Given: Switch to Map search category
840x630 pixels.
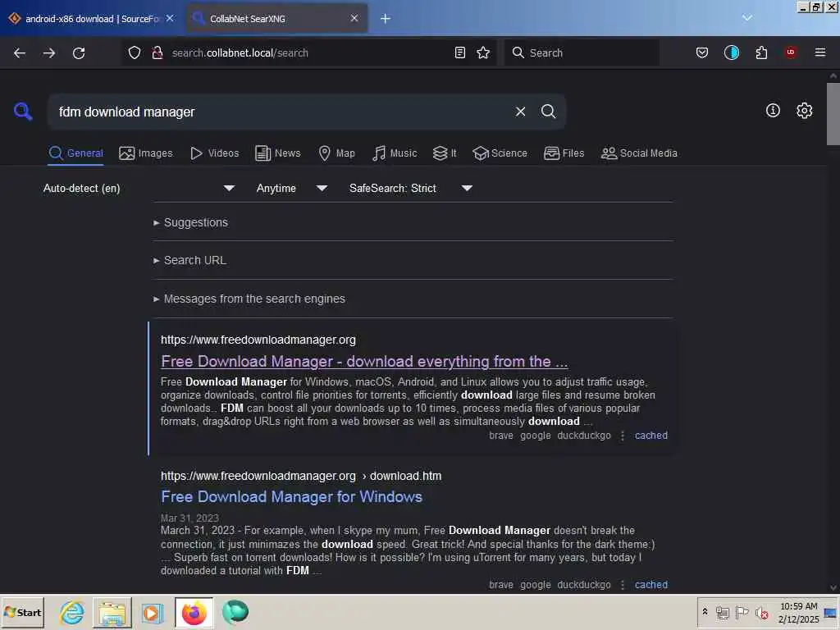Looking at the screenshot, I should point(336,153).
